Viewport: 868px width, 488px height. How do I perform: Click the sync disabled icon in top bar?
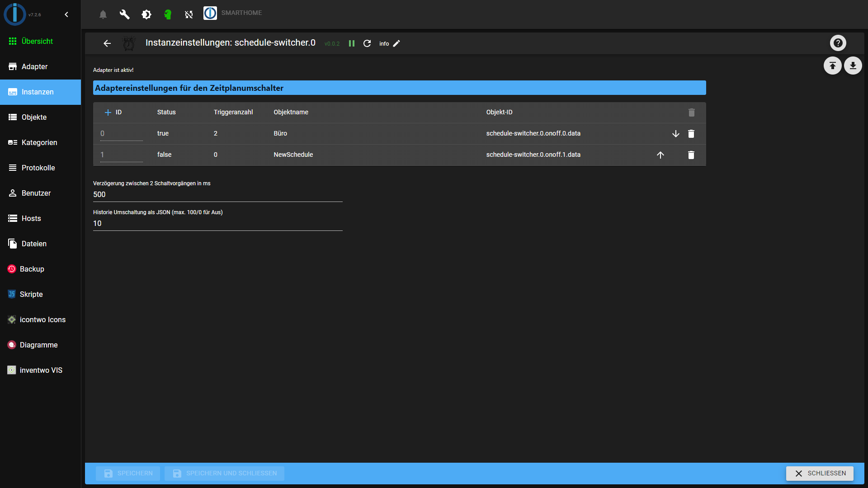189,14
